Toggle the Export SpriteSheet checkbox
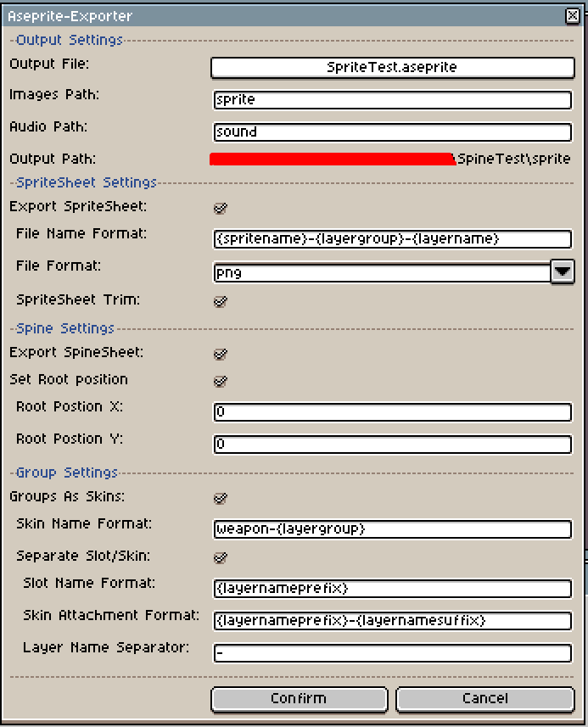 coord(221,208)
